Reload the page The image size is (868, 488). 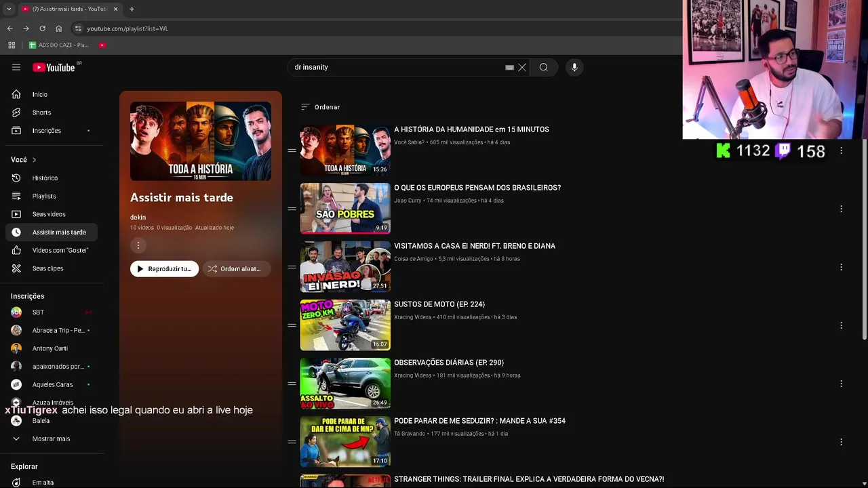click(42, 28)
